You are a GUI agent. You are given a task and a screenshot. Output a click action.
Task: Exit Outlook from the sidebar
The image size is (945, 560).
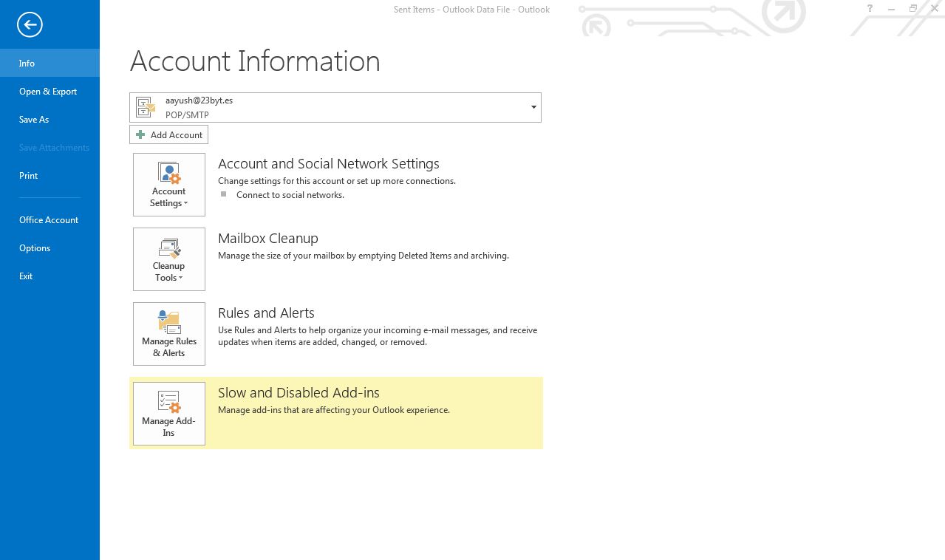click(26, 276)
